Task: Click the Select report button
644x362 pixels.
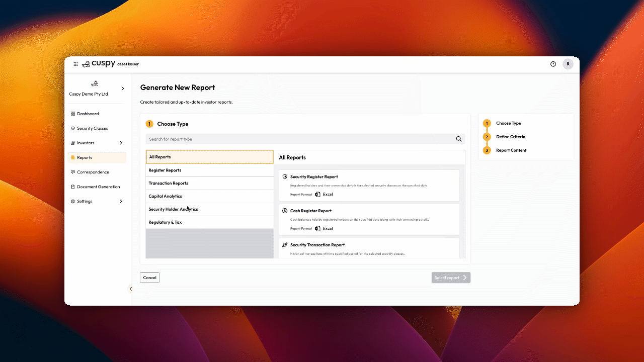Action: coord(450,278)
